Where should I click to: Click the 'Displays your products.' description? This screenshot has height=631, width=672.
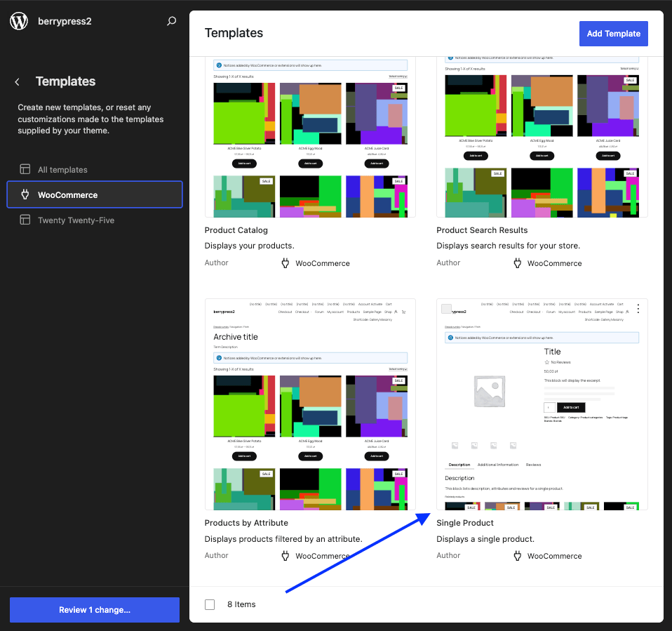tap(250, 246)
